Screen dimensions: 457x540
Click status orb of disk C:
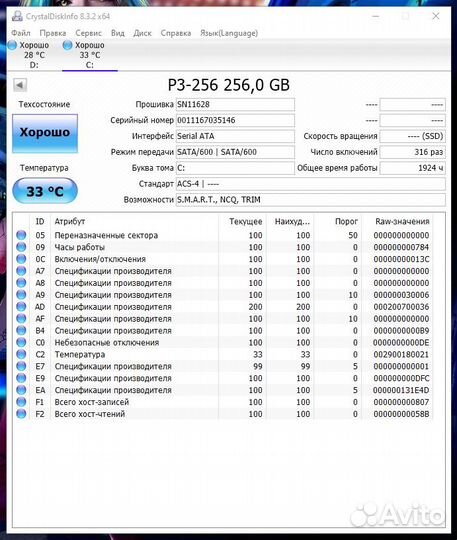click(68, 45)
